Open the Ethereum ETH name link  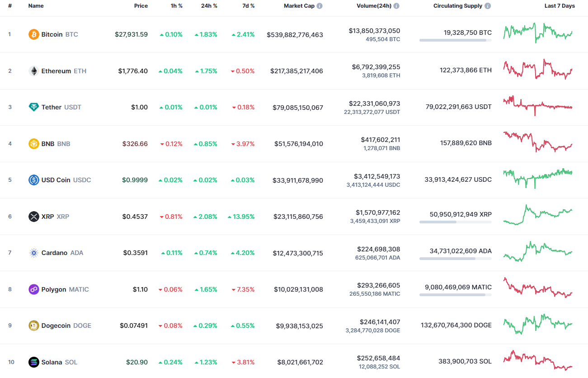click(x=56, y=71)
